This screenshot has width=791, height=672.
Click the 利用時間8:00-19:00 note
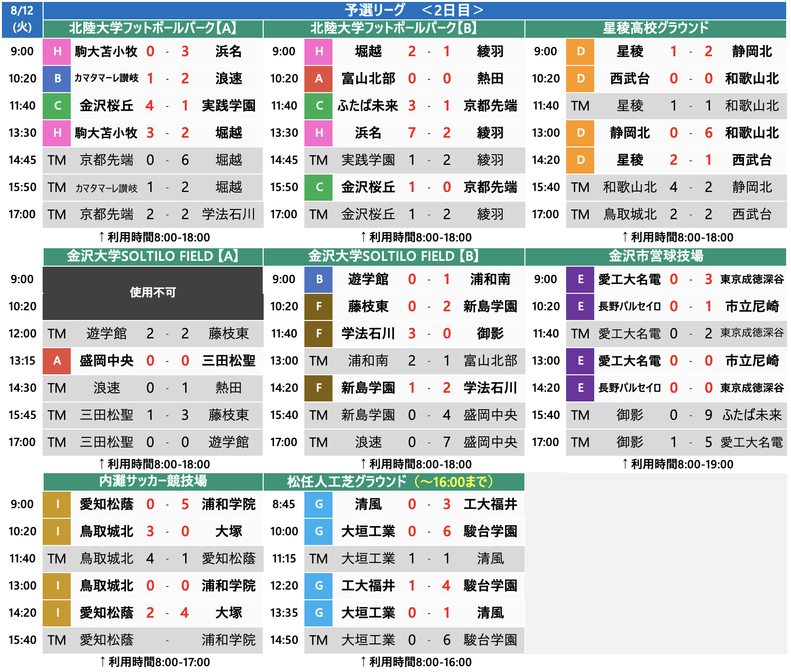(678, 464)
